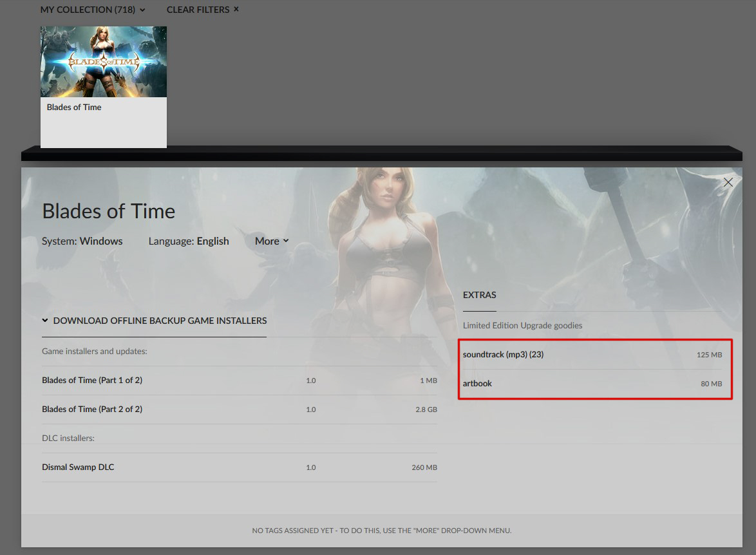This screenshot has width=756, height=555.
Task: Click the Blades of Time cover thumbnail
Action: pyautogui.click(x=104, y=62)
